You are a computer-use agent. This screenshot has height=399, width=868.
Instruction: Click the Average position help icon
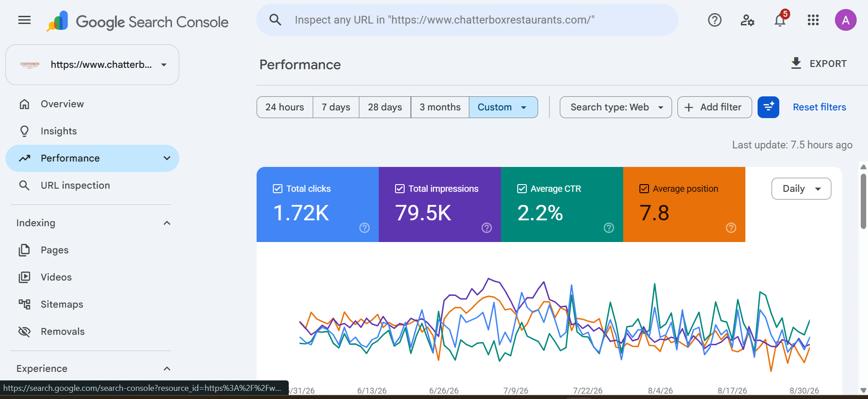pos(731,228)
